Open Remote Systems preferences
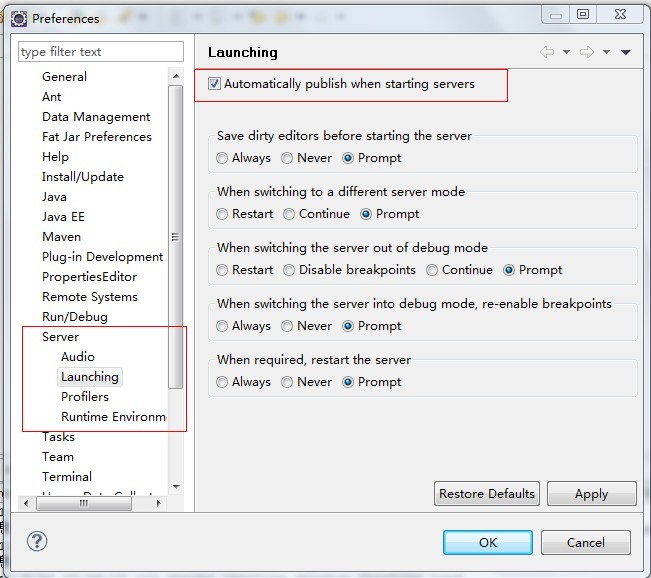The height and width of the screenshot is (578, 651). coord(90,297)
